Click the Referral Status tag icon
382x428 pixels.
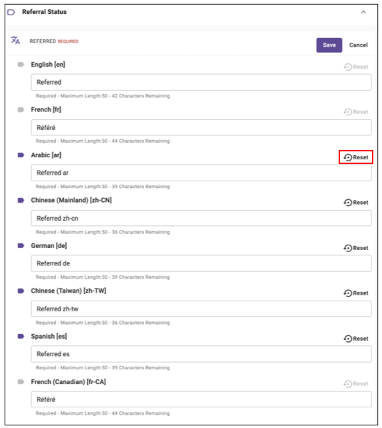point(11,12)
